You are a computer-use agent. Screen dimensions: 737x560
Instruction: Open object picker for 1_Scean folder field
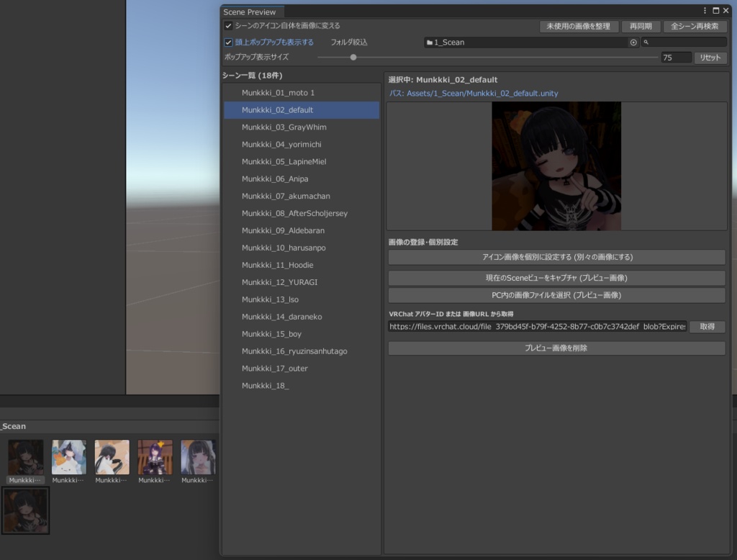633,42
